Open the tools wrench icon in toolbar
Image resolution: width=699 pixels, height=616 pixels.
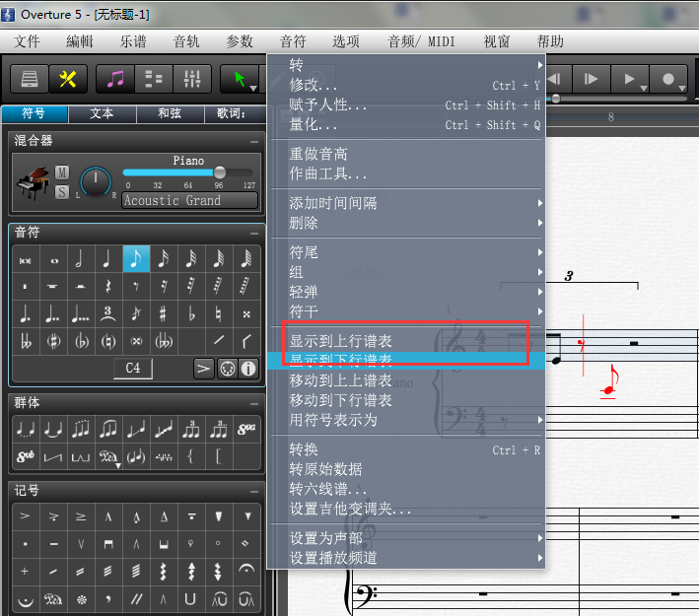68,79
